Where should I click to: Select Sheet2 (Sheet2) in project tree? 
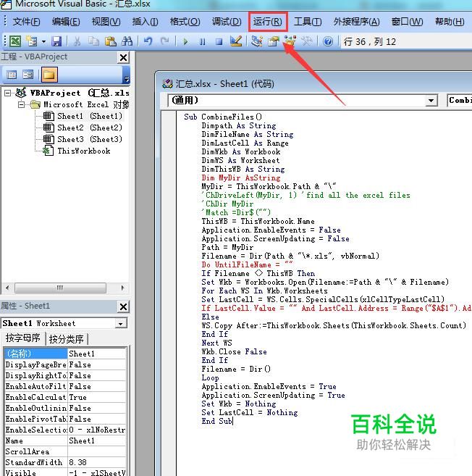click(x=90, y=128)
